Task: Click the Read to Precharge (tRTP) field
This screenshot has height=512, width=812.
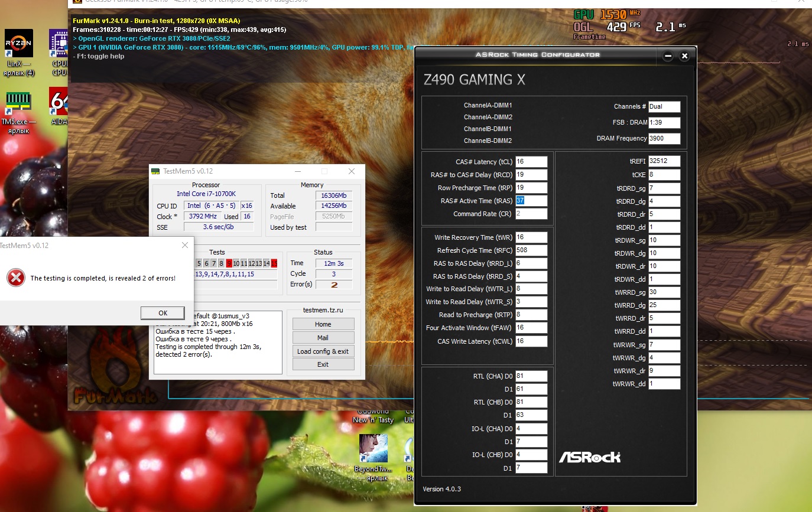Action: [531, 315]
